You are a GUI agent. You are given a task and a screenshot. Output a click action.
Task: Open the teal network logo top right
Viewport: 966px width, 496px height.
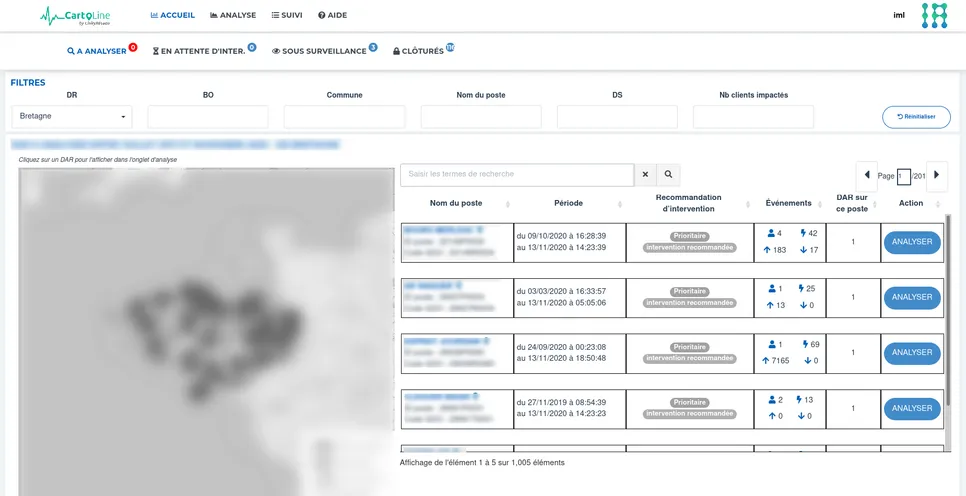(x=934, y=15)
